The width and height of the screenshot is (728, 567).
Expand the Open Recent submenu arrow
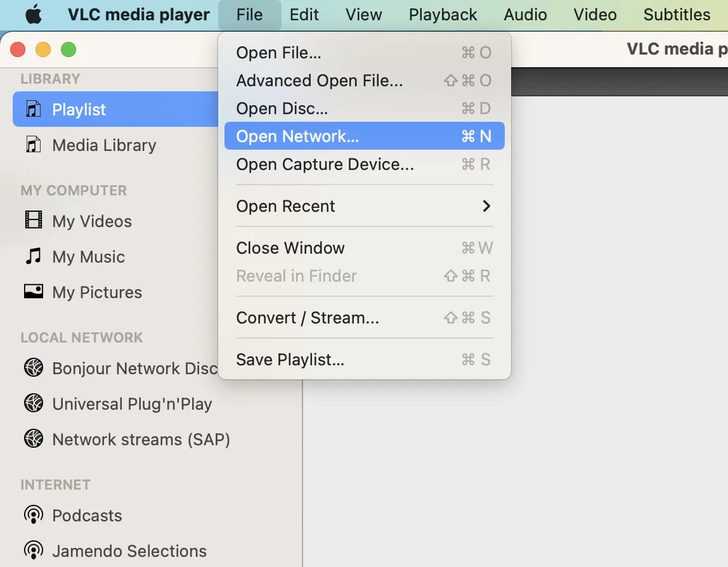pyautogui.click(x=486, y=205)
